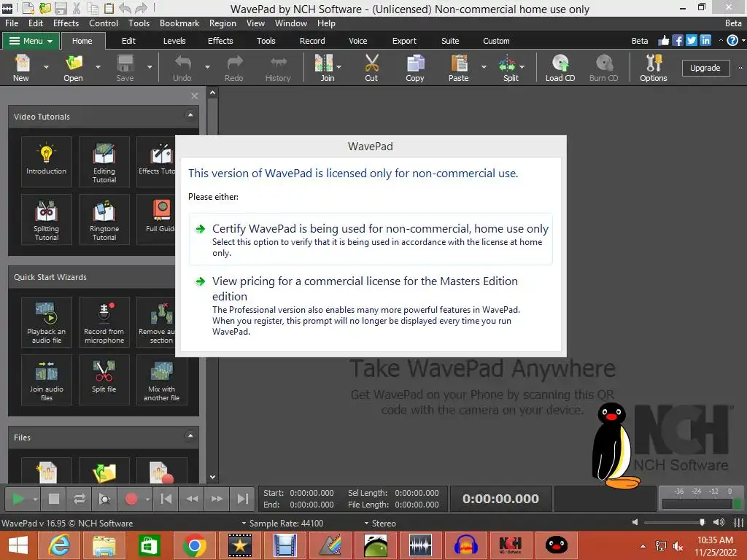Viewport: 747px width, 560px height.
Task: Click the New file toolbar icon
Action: 21,68
